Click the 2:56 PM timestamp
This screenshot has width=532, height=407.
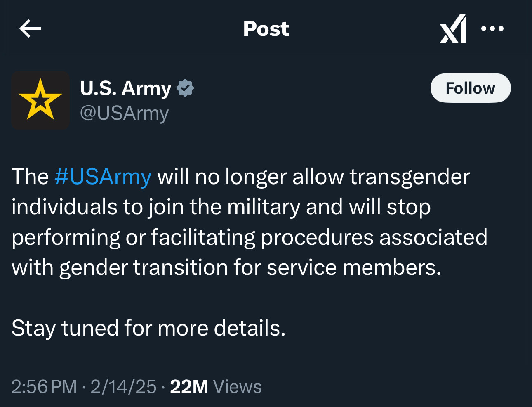coord(44,387)
